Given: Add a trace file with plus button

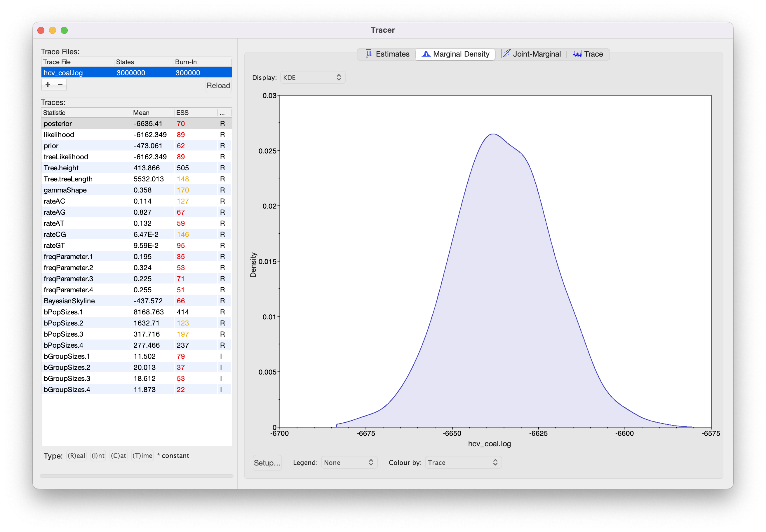Looking at the screenshot, I should pyautogui.click(x=48, y=85).
